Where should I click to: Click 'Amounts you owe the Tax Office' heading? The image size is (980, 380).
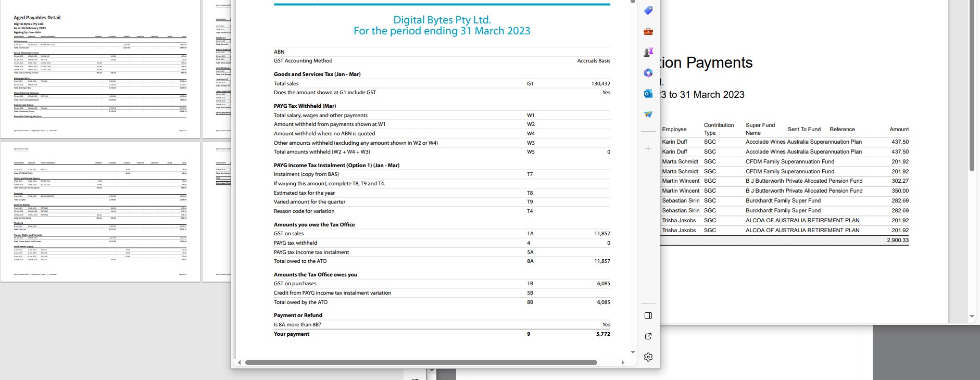point(314,225)
